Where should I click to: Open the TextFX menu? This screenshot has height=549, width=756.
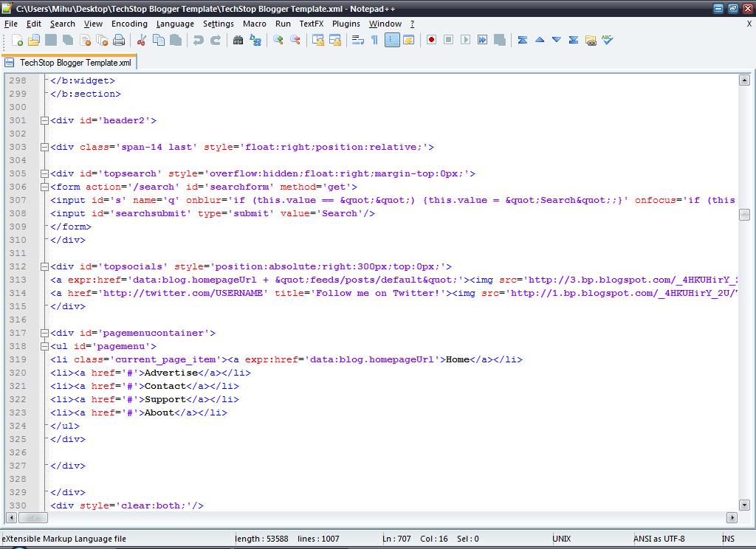[311, 24]
